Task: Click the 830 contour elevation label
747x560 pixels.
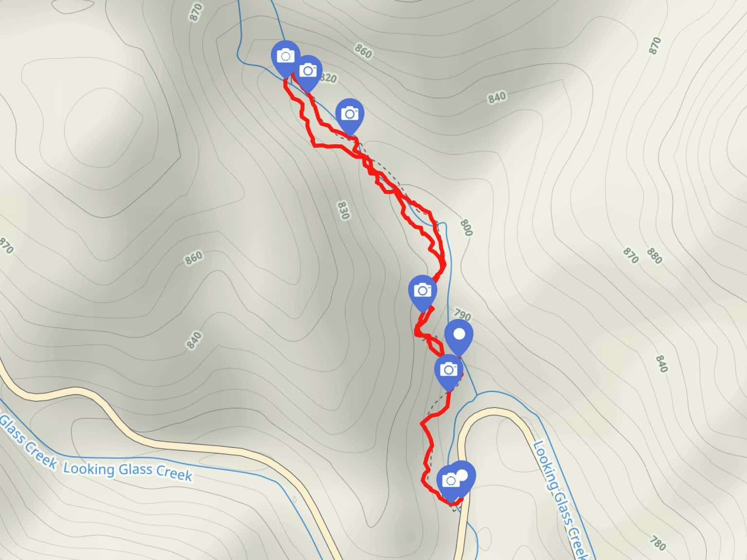Action: [x=343, y=210]
